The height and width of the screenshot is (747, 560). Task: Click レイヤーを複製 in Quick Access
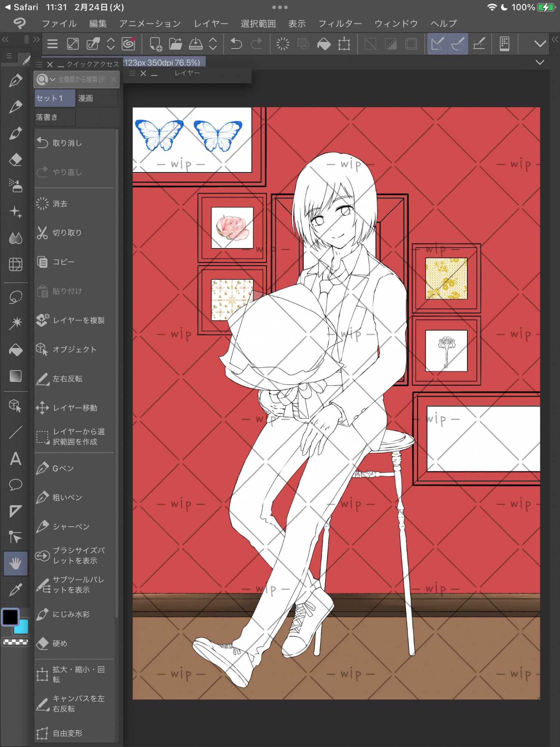(x=78, y=320)
